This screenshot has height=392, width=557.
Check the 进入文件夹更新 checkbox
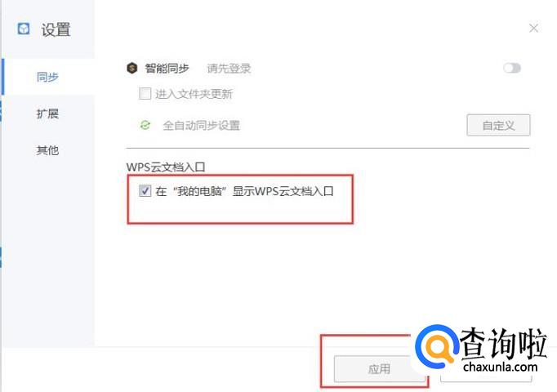(145, 94)
